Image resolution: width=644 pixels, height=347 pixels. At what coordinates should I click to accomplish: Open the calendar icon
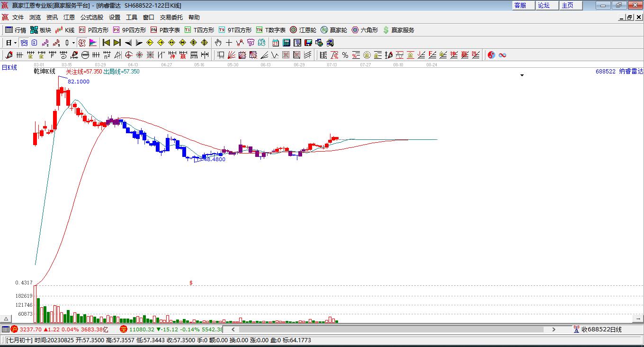coord(275,43)
